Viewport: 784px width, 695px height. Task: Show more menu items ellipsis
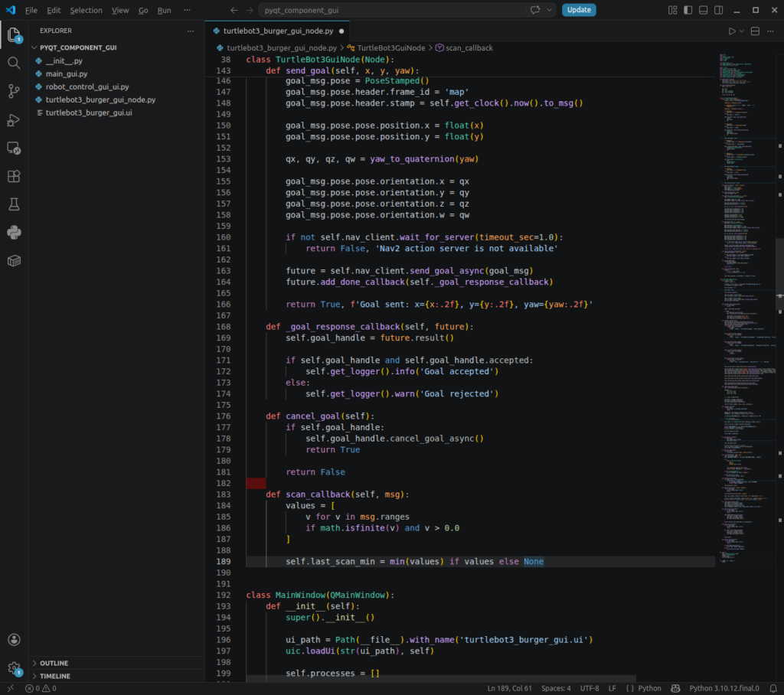[x=187, y=10]
